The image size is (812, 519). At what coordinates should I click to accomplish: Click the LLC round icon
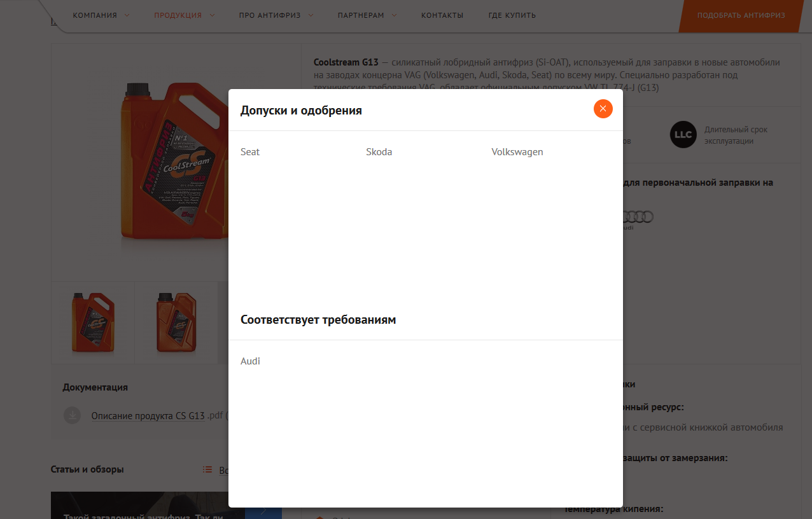pyautogui.click(x=683, y=135)
